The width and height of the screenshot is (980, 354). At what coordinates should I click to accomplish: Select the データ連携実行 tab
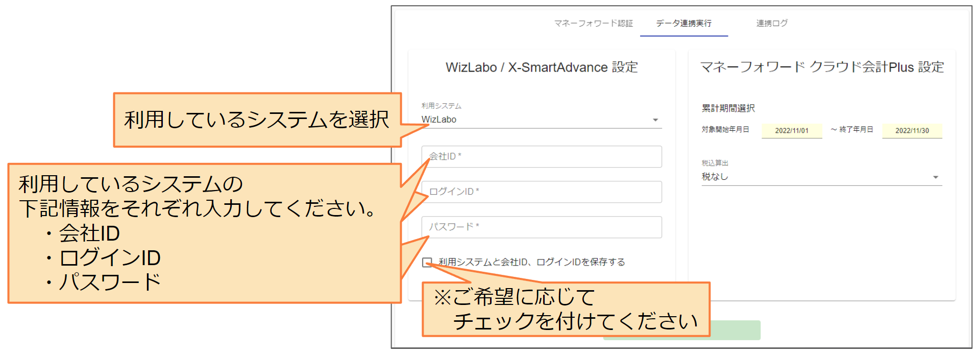(683, 23)
